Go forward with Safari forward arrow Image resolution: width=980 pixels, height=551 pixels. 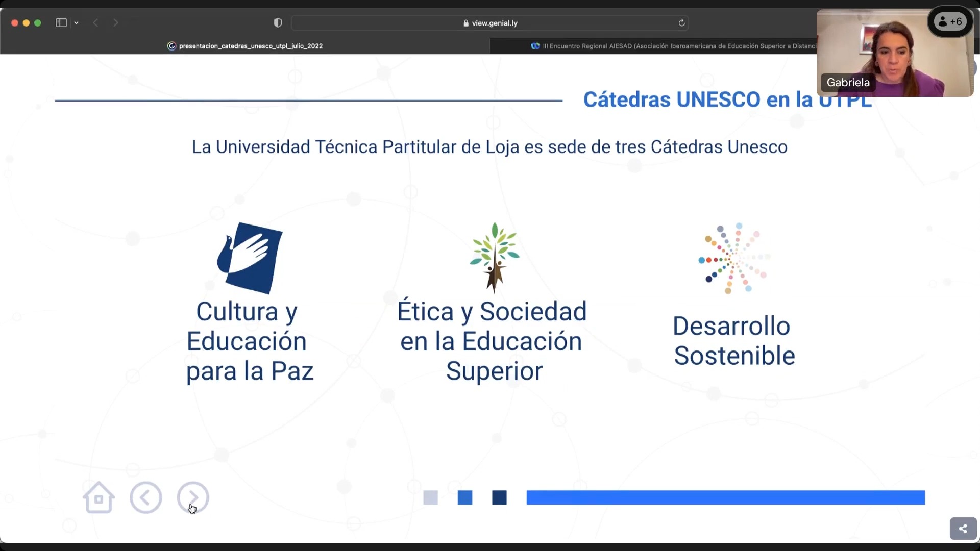coord(116,22)
